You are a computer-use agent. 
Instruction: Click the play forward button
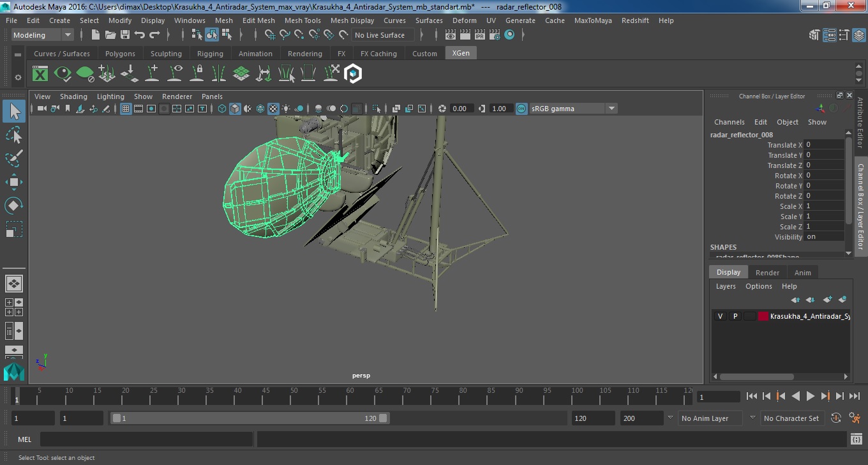(811, 397)
